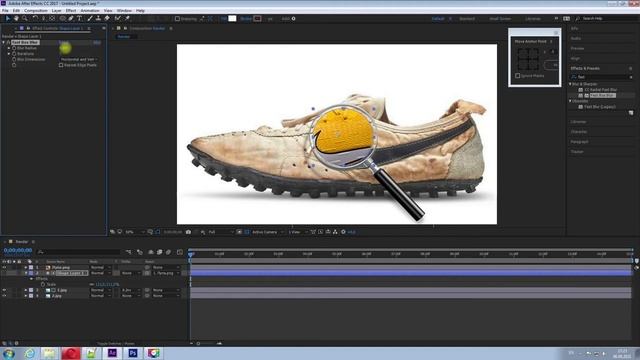This screenshot has width=640, height=360.
Task: Select the Brush tool
Action: pos(90,18)
